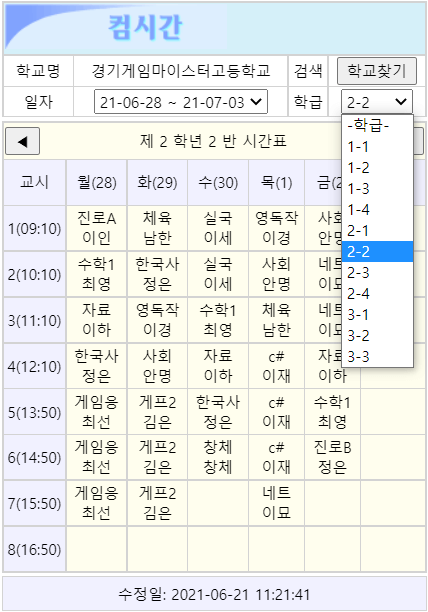Click the 월(28) column header
Screen dimensions: 428x612
point(97,182)
